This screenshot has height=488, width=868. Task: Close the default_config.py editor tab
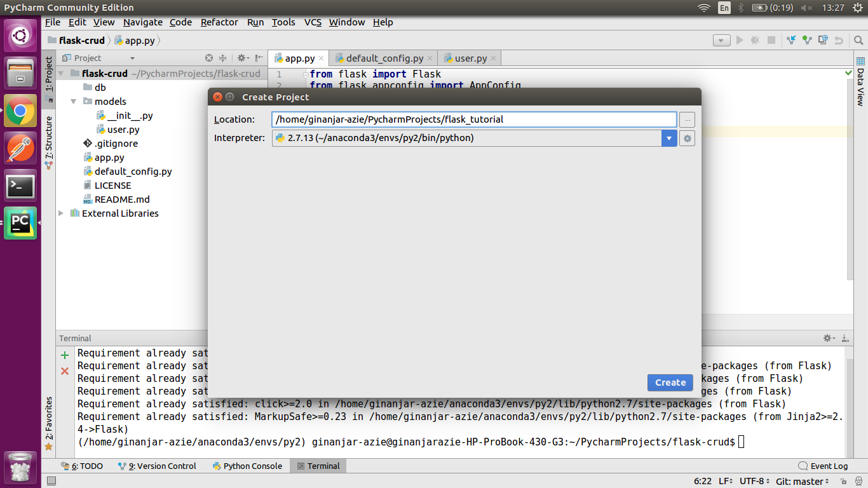pyautogui.click(x=430, y=58)
